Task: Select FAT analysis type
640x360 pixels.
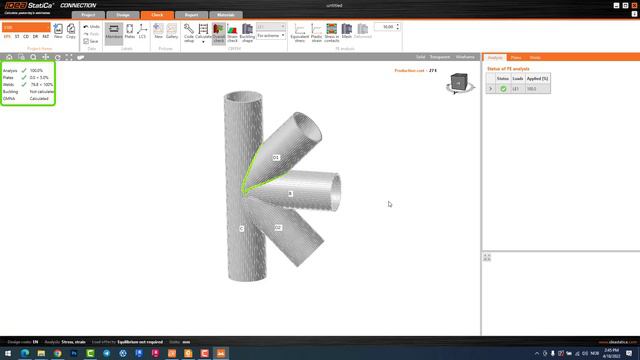Action: [46, 36]
